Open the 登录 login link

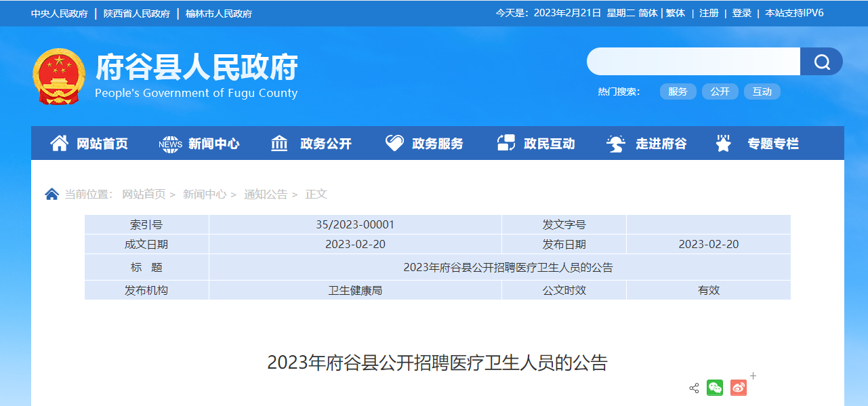coord(741,13)
